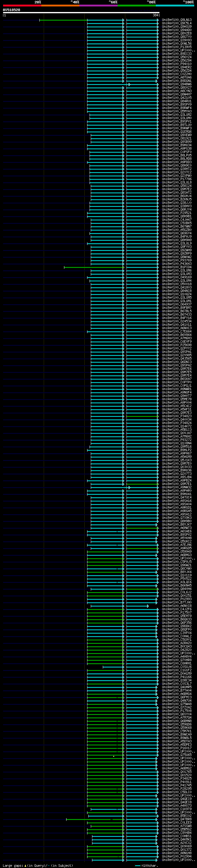
Task: Select hit label UniRef100_Q40034
Action: tap(176, 419)
